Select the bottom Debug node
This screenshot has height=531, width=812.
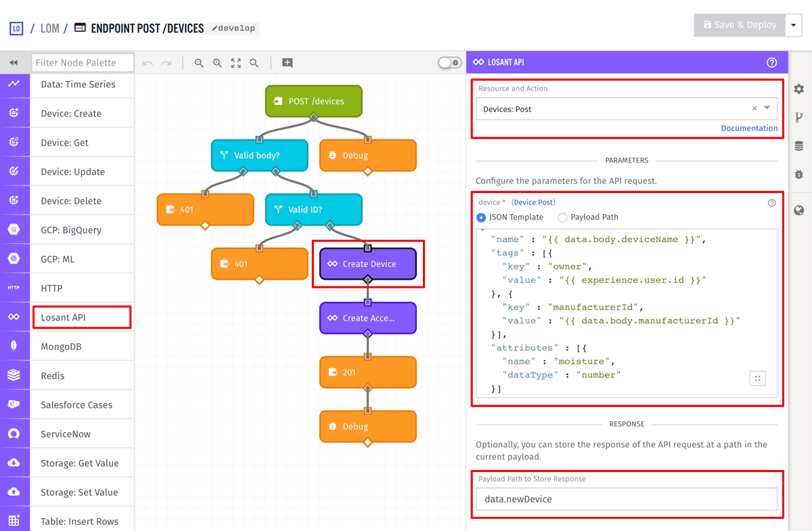368,426
